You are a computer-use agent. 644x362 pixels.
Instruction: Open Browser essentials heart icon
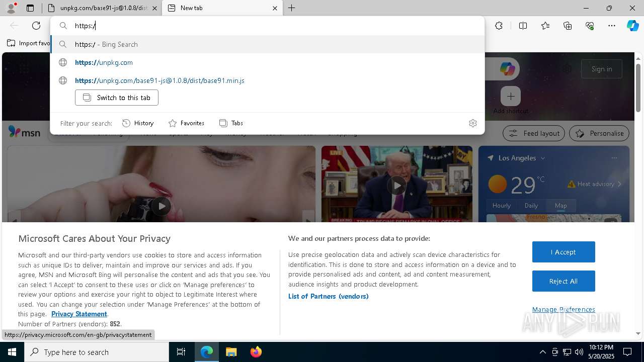tap(590, 26)
